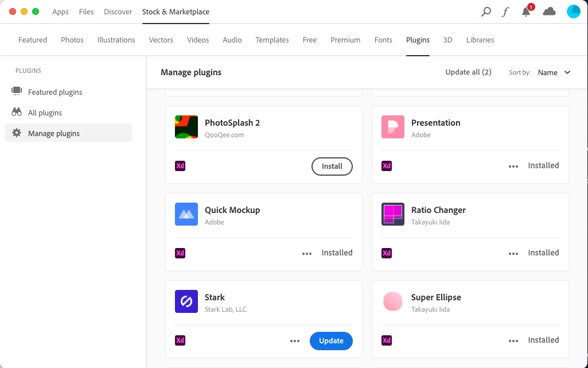This screenshot has width=588, height=368.
Task: Click the Presentation plugin icon
Action: [393, 127]
